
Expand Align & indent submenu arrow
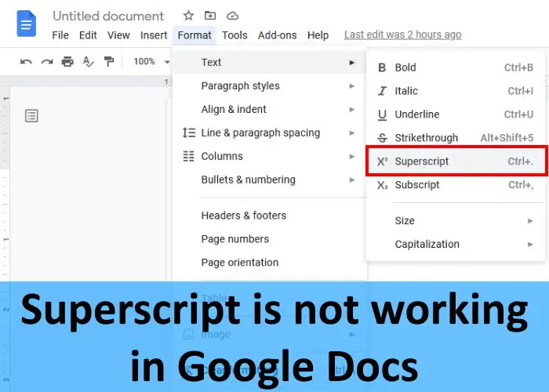(x=352, y=110)
